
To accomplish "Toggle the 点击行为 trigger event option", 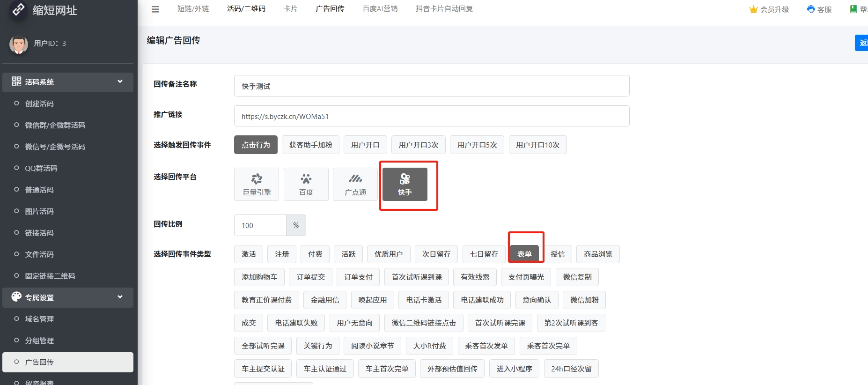I will (256, 145).
